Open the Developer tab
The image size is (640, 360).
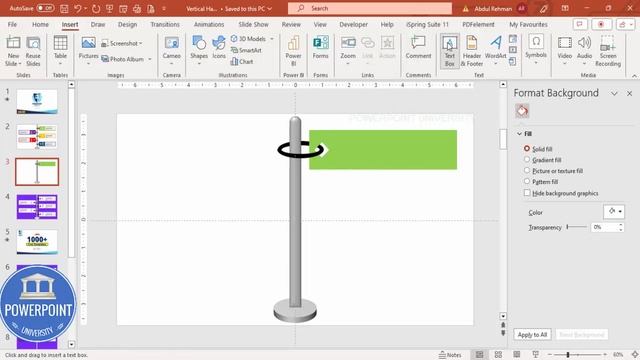353,24
